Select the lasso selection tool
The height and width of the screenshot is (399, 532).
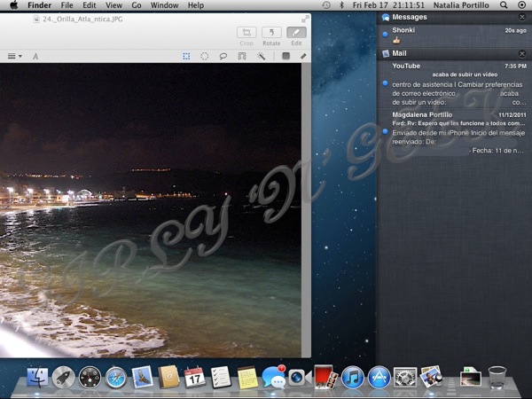point(223,57)
